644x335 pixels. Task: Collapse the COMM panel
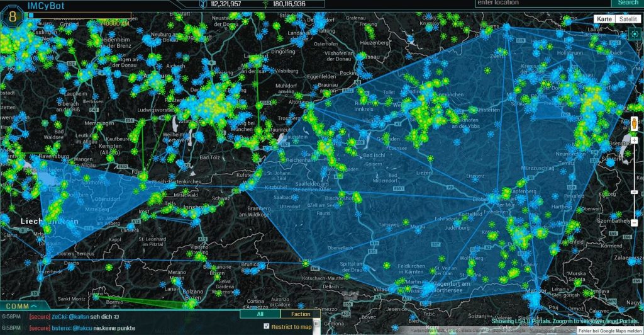[x=34, y=305]
